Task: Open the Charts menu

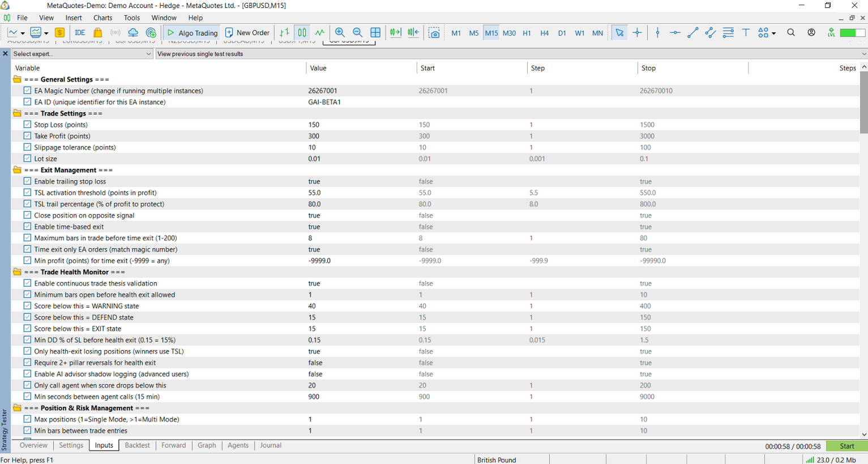Action: click(103, 18)
